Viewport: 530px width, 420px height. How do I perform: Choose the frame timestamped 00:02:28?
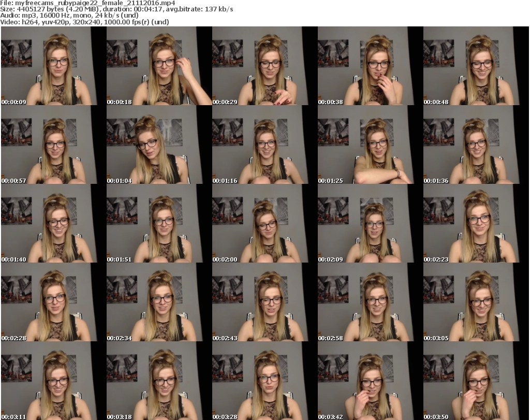tap(54, 302)
